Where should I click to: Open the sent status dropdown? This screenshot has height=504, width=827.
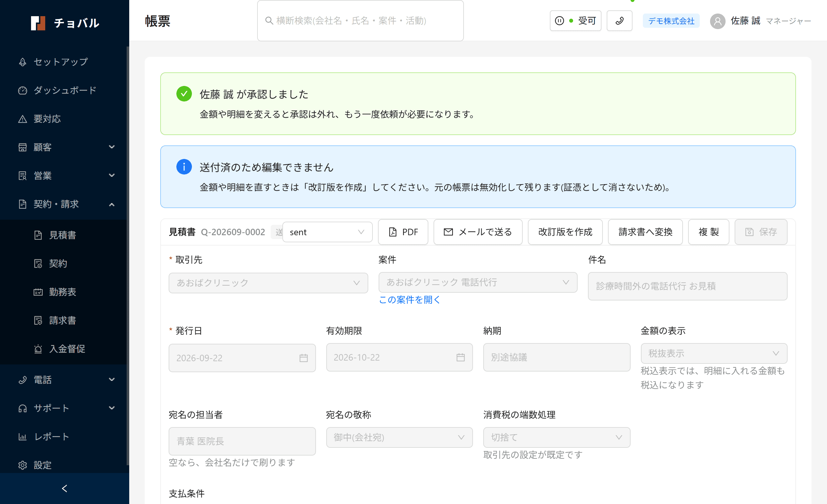pos(327,232)
